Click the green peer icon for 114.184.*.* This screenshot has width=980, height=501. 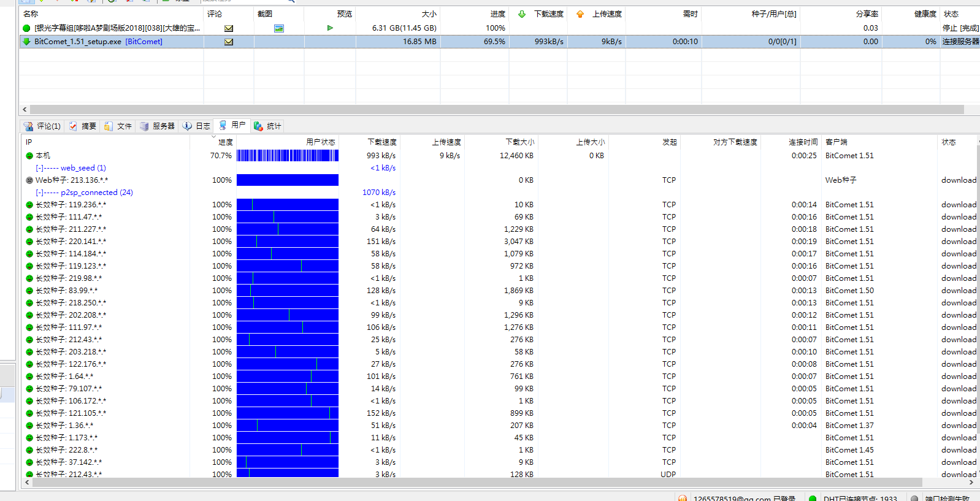(29, 254)
